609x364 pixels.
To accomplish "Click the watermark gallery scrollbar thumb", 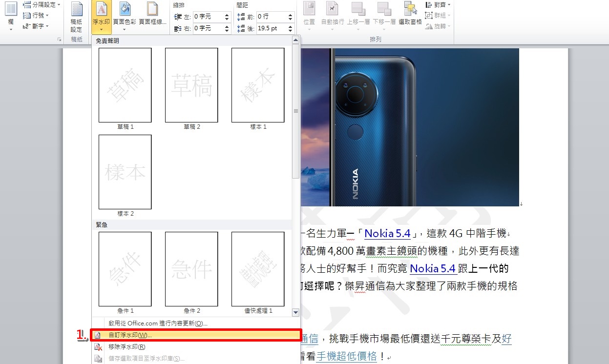I will [295, 111].
